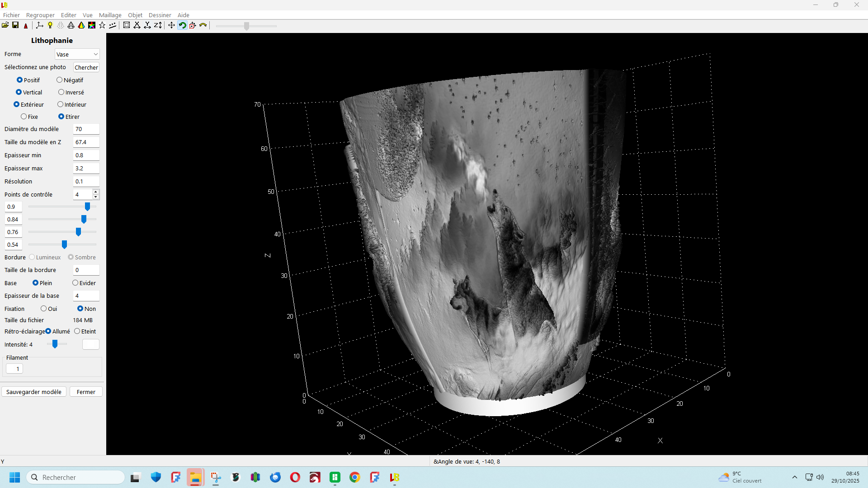
Task: Show hidden system tray icons chevron
Action: pyautogui.click(x=794, y=477)
